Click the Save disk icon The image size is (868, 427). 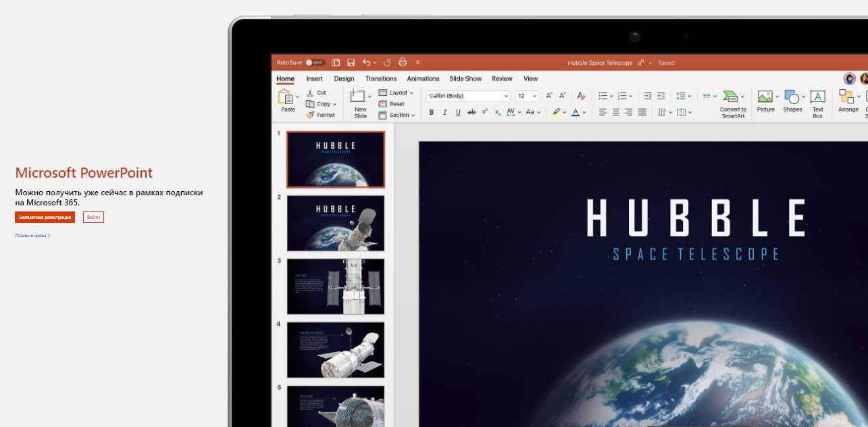[x=351, y=63]
